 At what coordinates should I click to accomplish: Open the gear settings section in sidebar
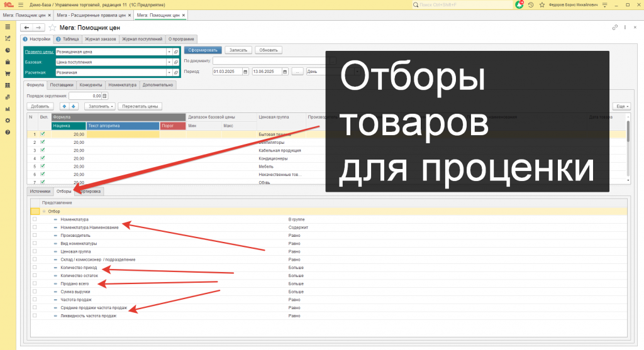tap(8, 121)
